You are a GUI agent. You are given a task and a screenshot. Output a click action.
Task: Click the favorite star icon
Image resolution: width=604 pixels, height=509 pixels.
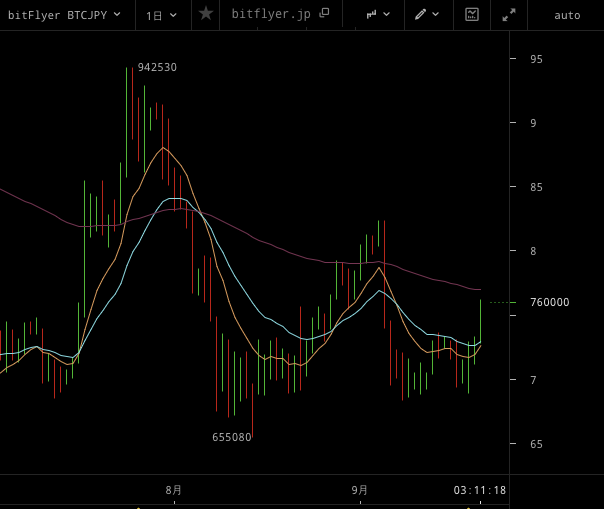206,14
